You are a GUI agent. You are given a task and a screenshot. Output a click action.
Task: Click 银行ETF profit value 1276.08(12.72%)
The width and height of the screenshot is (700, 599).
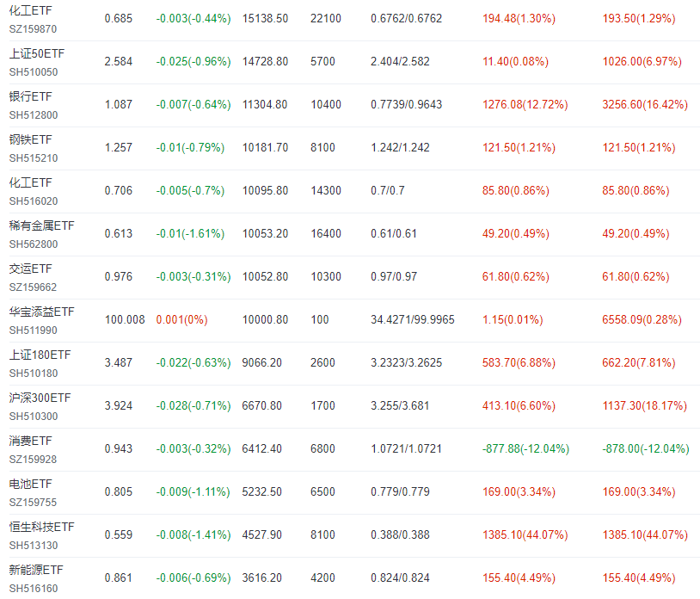point(525,104)
